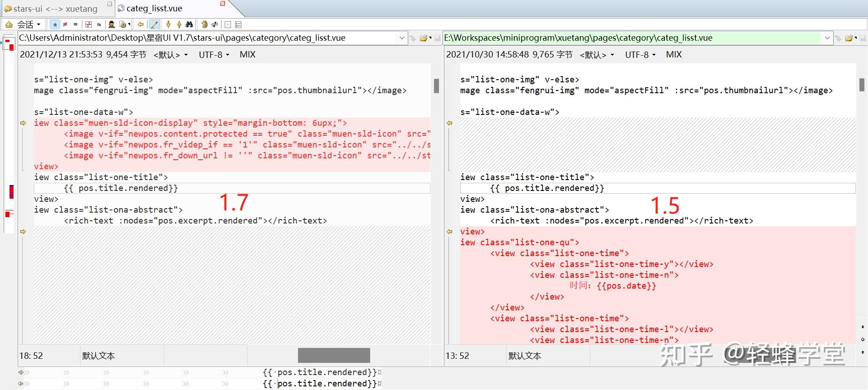
Task: Open File Format gear dropdown
Action: click(x=125, y=24)
